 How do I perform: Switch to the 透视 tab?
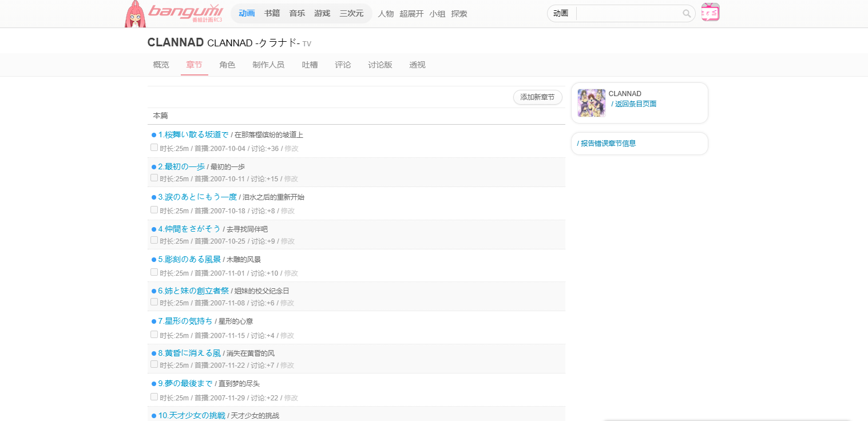point(417,65)
